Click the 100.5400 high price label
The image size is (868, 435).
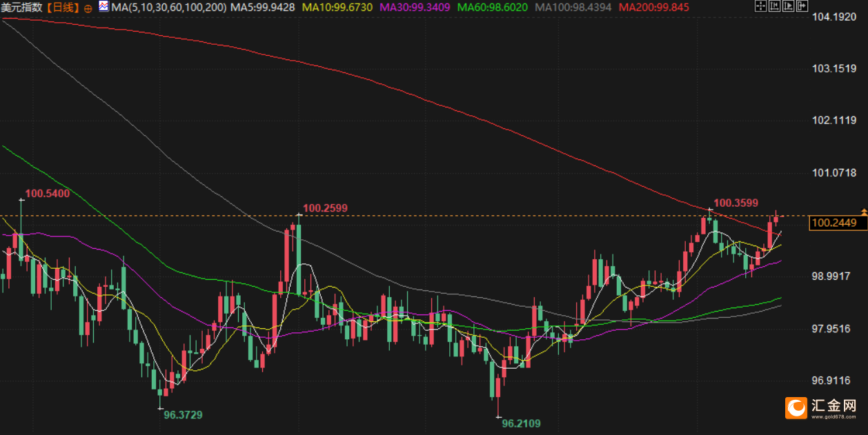48,194
